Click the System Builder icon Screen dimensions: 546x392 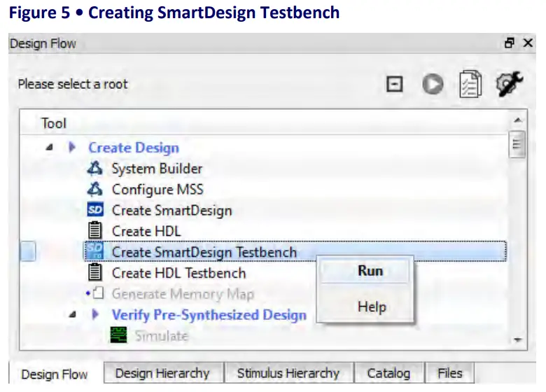click(x=94, y=169)
